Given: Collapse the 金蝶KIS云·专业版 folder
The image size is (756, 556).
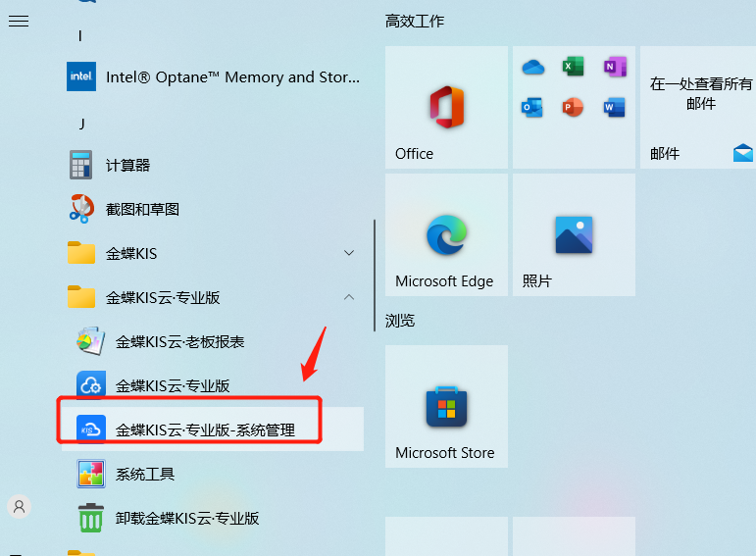Looking at the screenshot, I should [349, 297].
